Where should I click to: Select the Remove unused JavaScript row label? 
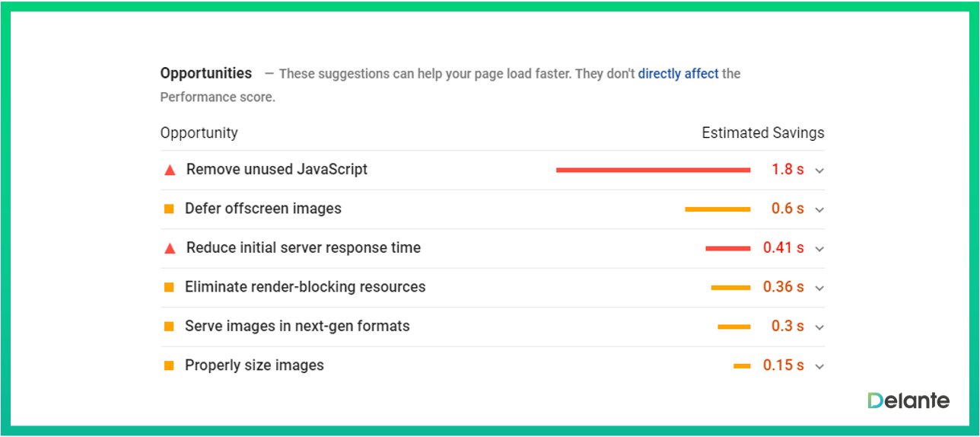[x=277, y=170]
